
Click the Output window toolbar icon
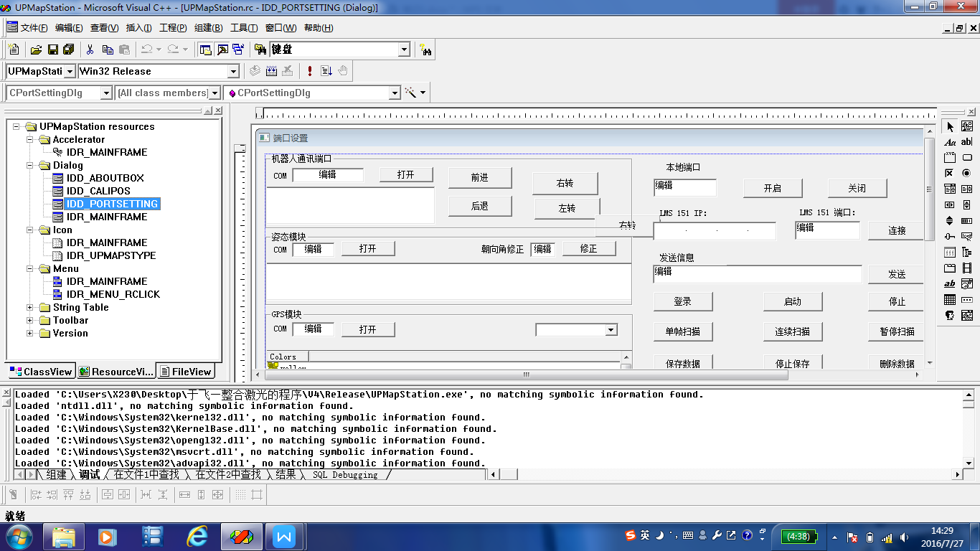point(222,50)
